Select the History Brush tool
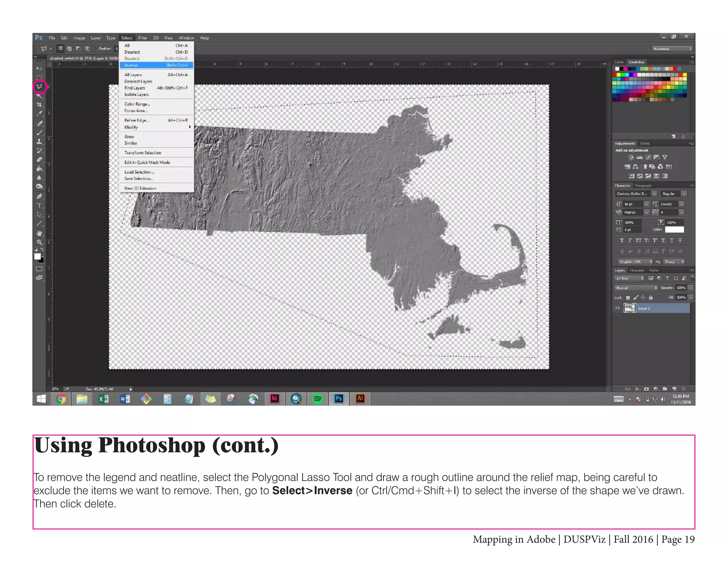Image resolution: width=728 pixels, height=562 pixels. tap(39, 150)
